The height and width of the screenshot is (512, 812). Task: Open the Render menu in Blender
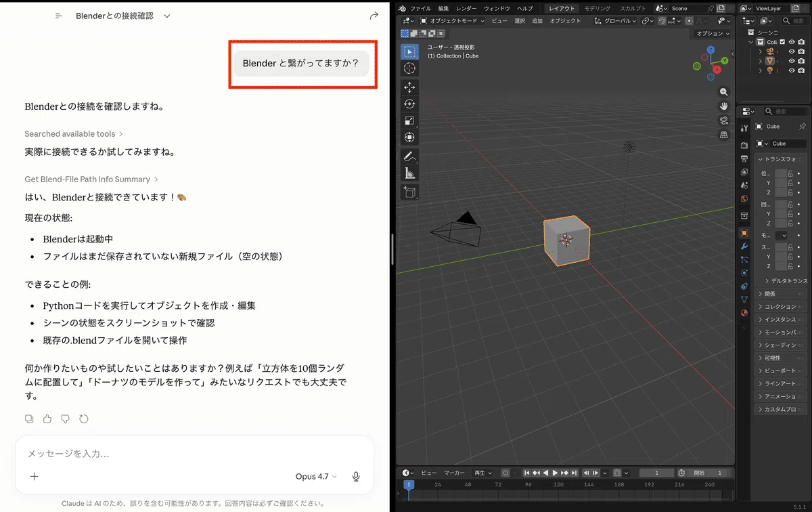(466, 8)
